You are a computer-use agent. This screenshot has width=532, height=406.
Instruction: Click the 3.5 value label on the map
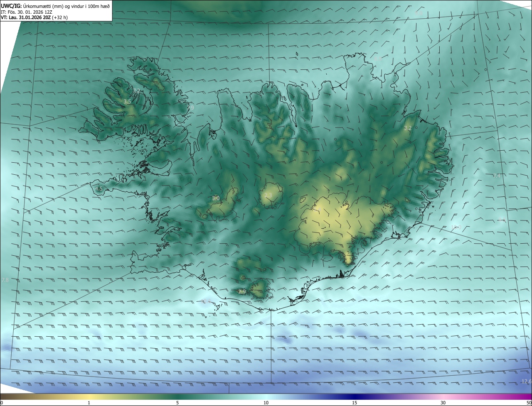[127, 101]
